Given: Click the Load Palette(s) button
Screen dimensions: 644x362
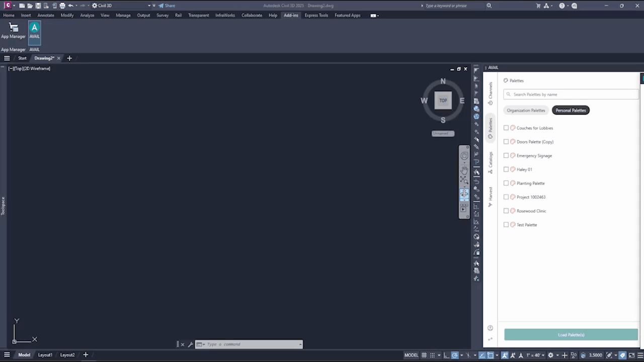Looking at the screenshot, I should pyautogui.click(x=571, y=335).
